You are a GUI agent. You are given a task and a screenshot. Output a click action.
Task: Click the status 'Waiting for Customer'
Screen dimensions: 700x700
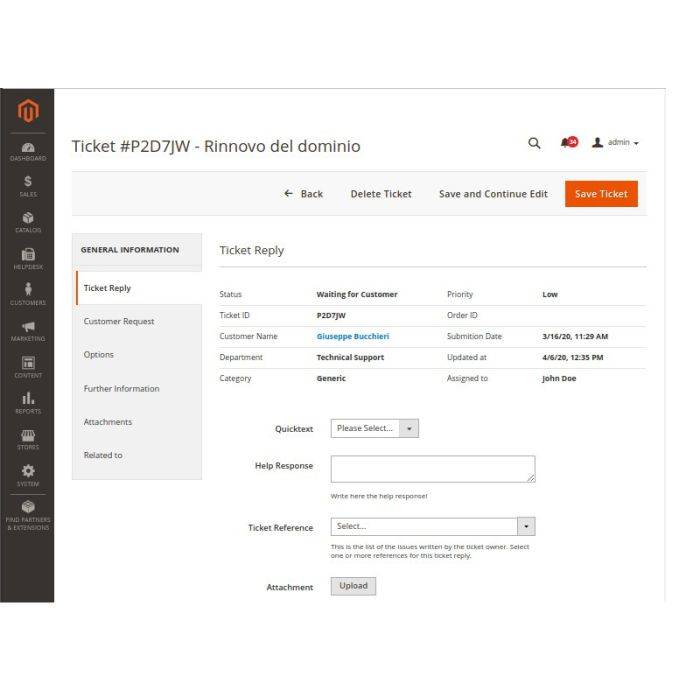point(357,294)
